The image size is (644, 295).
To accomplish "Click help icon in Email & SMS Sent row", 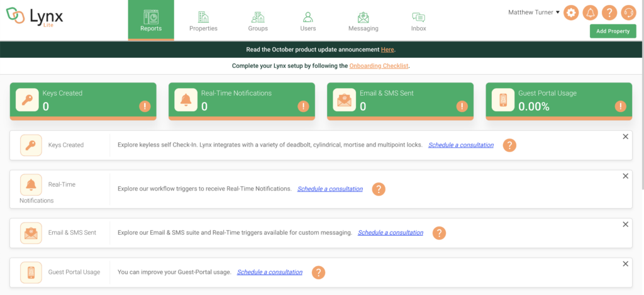I will click(439, 233).
